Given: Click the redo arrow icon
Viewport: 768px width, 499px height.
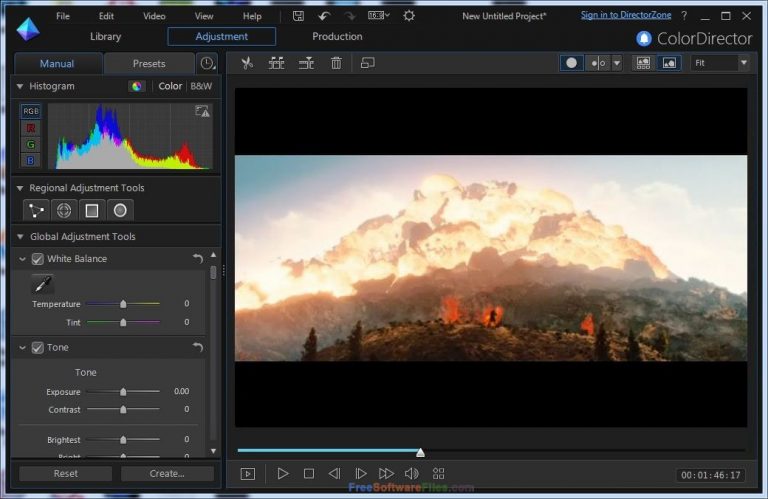Looking at the screenshot, I should (350, 16).
